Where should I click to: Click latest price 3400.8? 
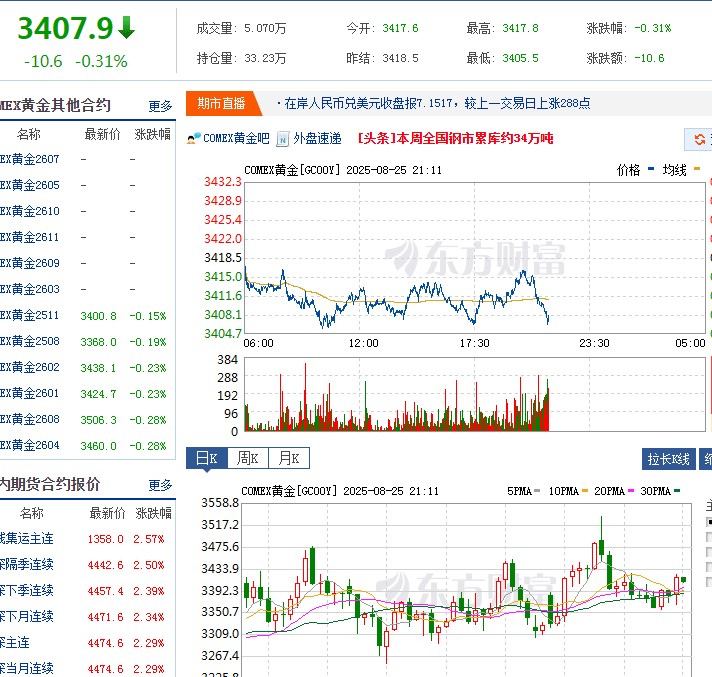click(99, 316)
